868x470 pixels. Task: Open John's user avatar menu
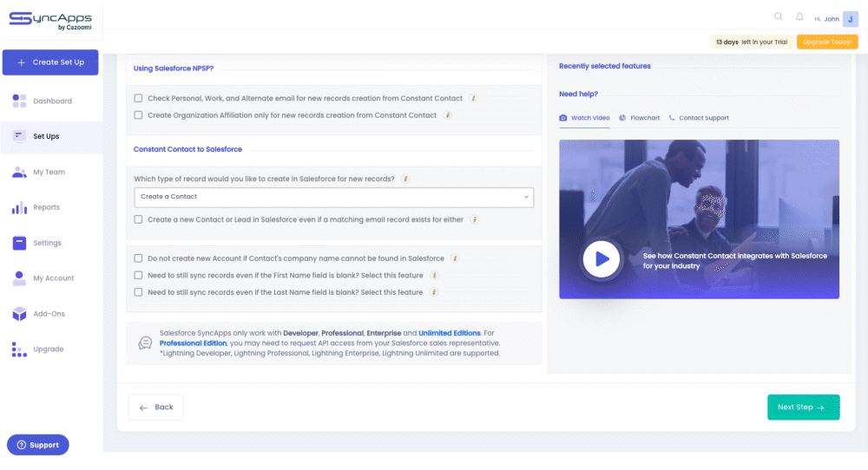tap(851, 19)
